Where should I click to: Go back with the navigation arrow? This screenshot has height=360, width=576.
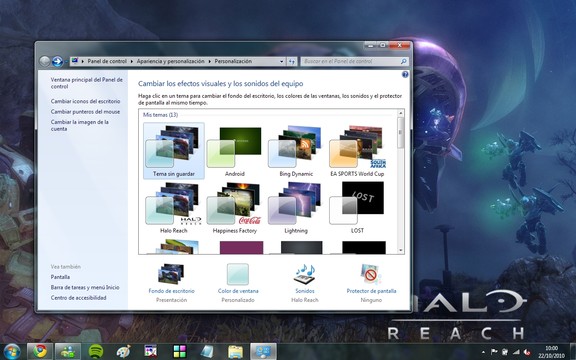(x=44, y=61)
